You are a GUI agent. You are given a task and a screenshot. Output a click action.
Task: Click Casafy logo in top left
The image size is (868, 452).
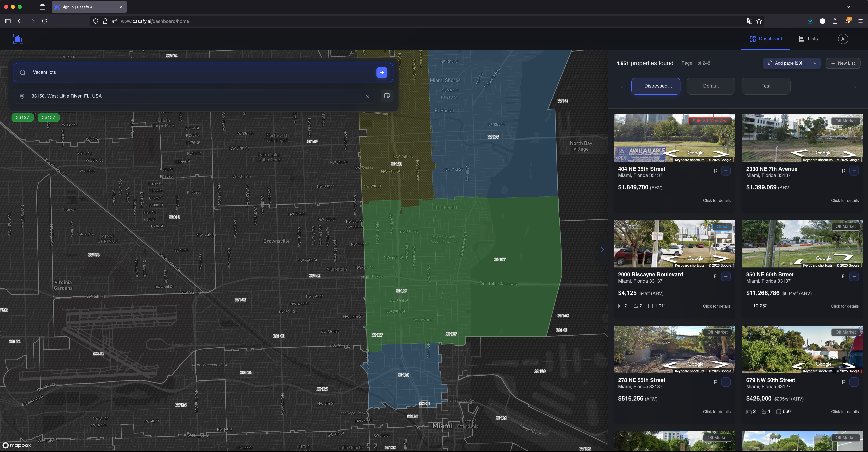pyautogui.click(x=19, y=39)
